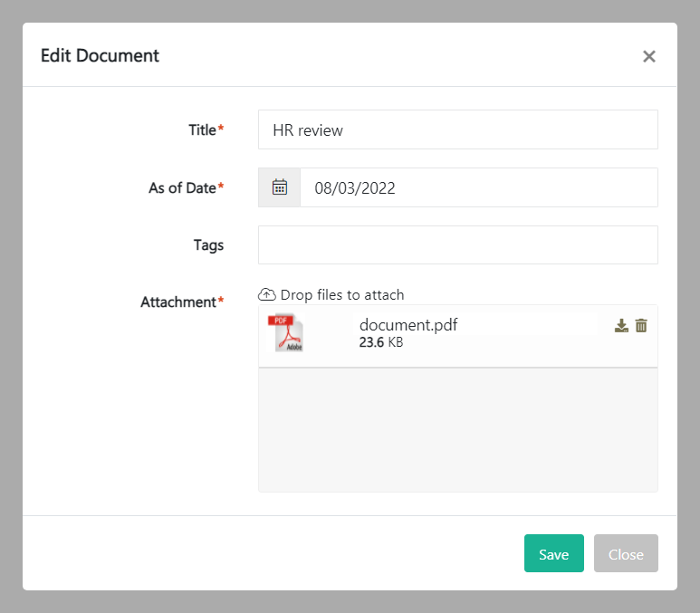
Task: Click the Title field label
Action: 202,129
